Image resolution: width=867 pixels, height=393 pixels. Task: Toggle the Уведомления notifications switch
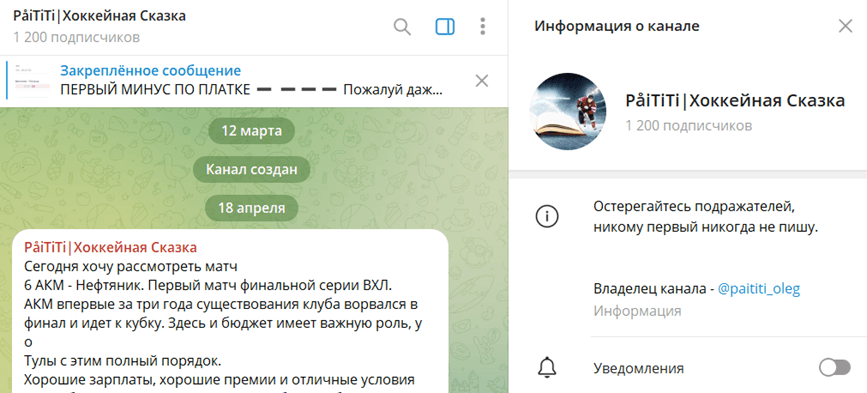point(834,368)
